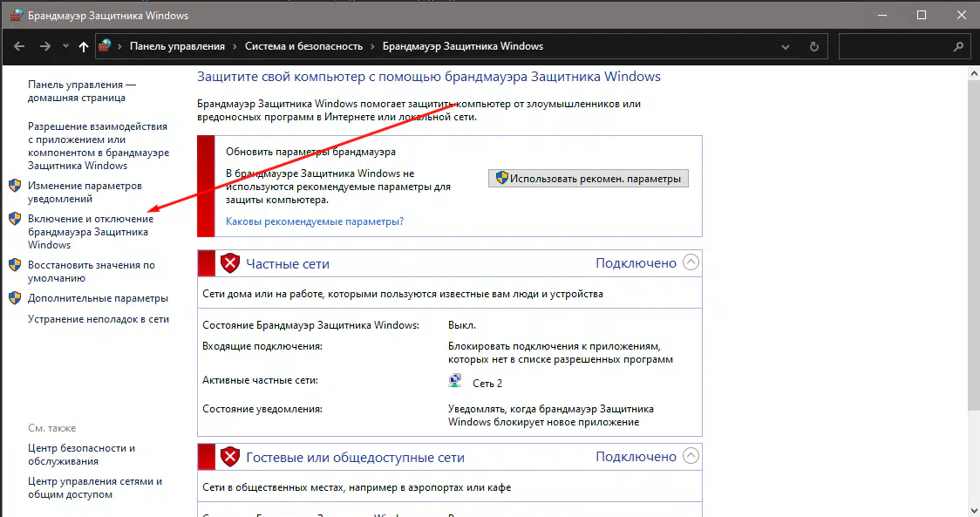Click 'Гостевые или общедоступные сети' heading
Image resolution: width=980 pixels, height=517 pixels.
[x=355, y=458]
